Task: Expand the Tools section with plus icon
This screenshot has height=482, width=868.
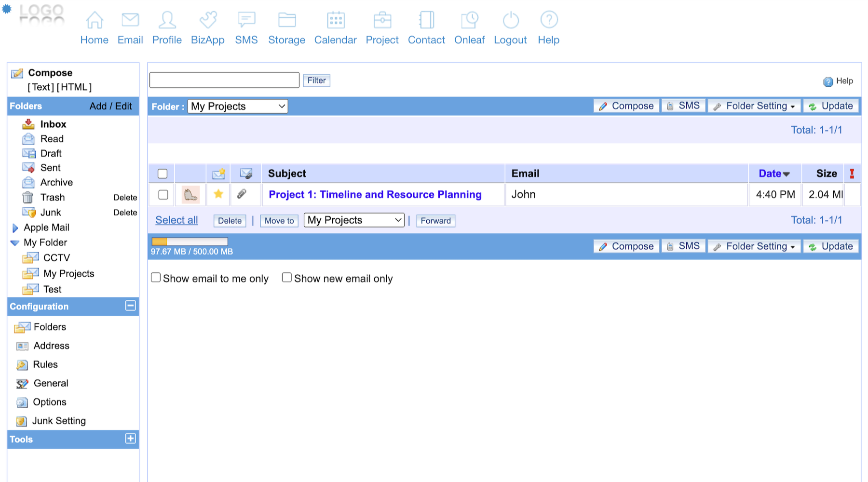Action: pyautogui.click(x=130, y=439)
